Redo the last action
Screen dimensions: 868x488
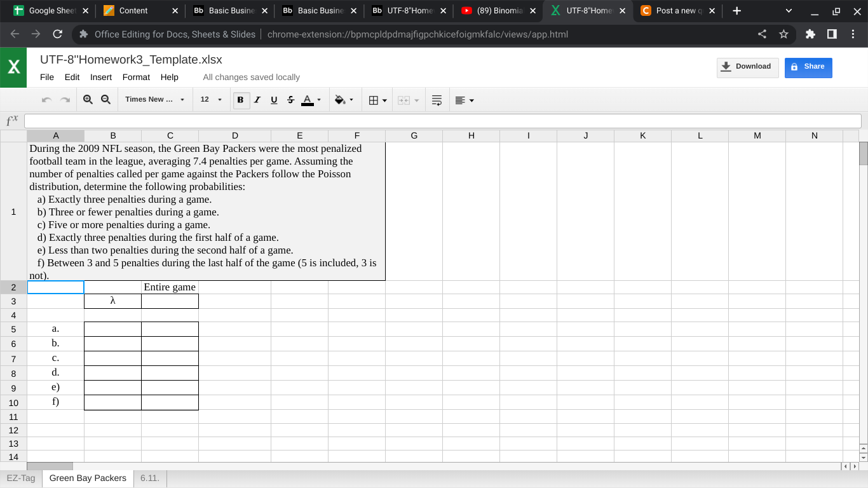(x=65, y=100)
